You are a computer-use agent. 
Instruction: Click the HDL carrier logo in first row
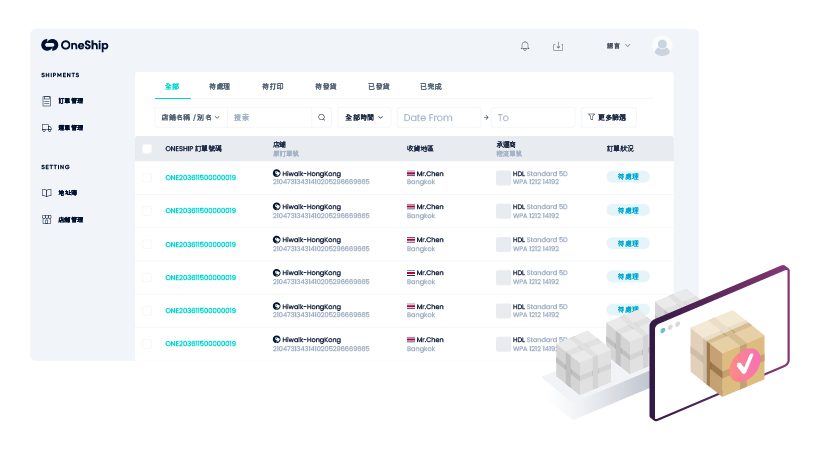[x=503, y=178]
